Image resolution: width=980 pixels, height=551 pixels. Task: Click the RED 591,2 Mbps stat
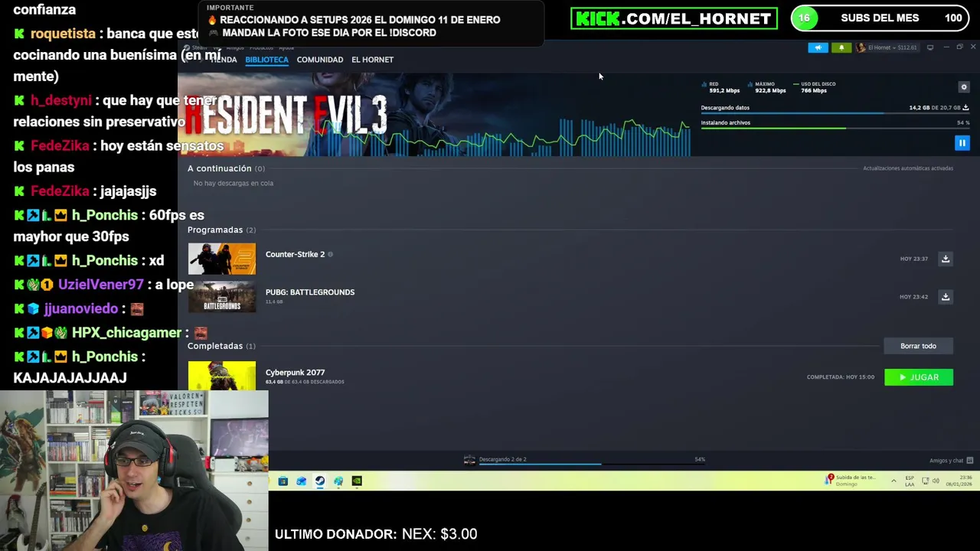point(721,87)
